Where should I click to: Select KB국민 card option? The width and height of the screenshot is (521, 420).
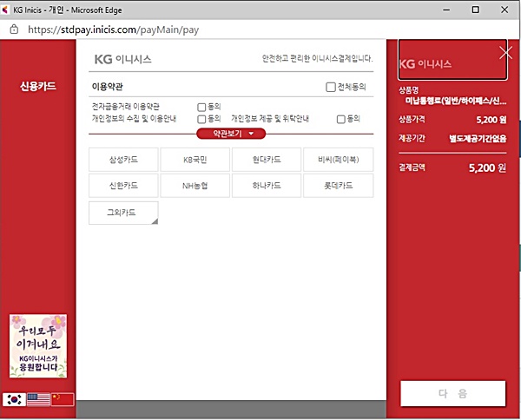click(x=195, y=160)
